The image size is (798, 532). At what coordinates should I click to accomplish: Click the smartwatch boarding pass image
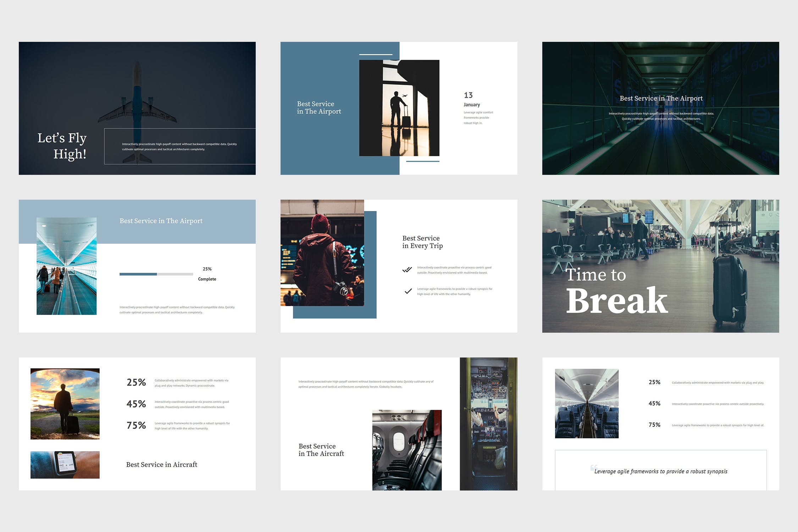pos(65,465)
